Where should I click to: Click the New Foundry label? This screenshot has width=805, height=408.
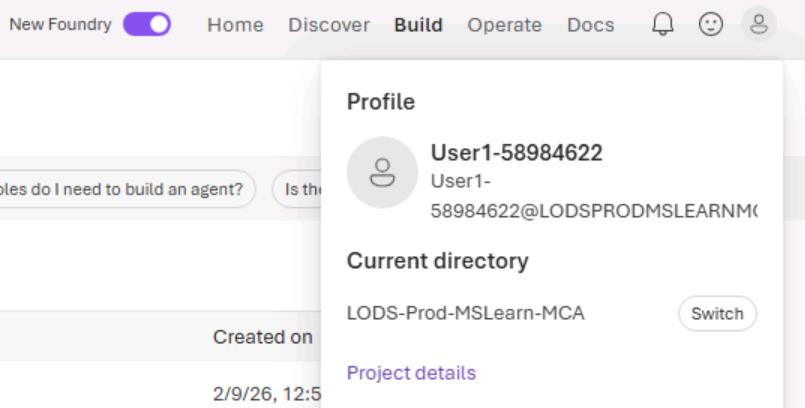click(61, 24)
